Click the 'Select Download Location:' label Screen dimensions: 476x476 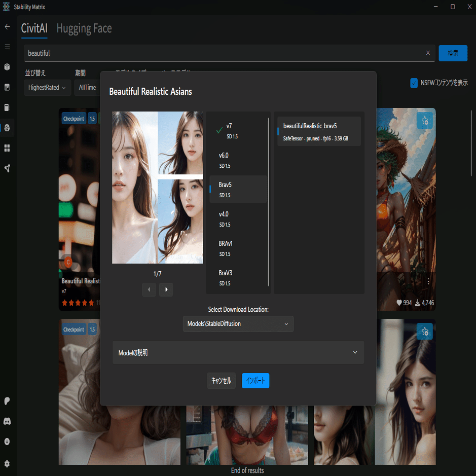tap(238, 309)
